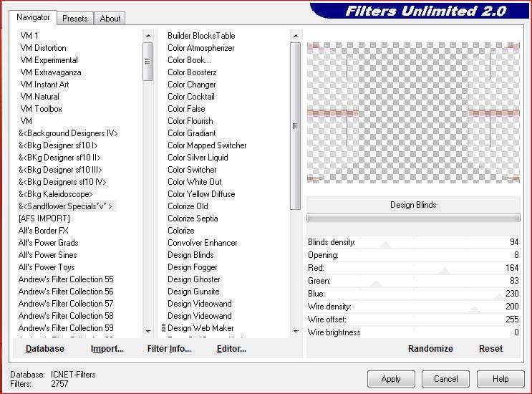This screenshot has width=532, height=394.
Task: Click down arrow of category list scrollbar
Action: tap(148, 331)
